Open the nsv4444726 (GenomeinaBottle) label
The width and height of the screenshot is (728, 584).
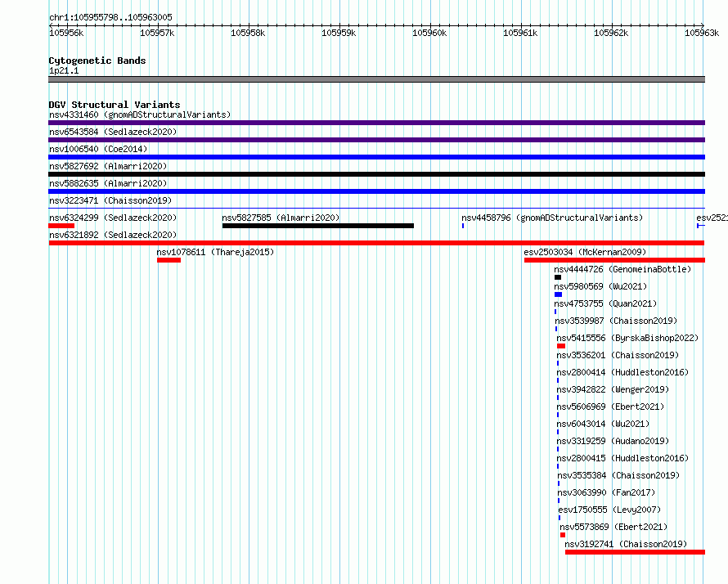click(x=622, y=269)
